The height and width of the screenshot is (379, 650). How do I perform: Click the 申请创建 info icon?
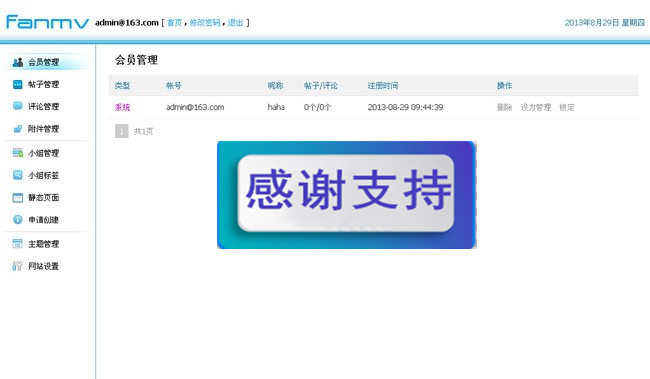(x=17, y=220)
